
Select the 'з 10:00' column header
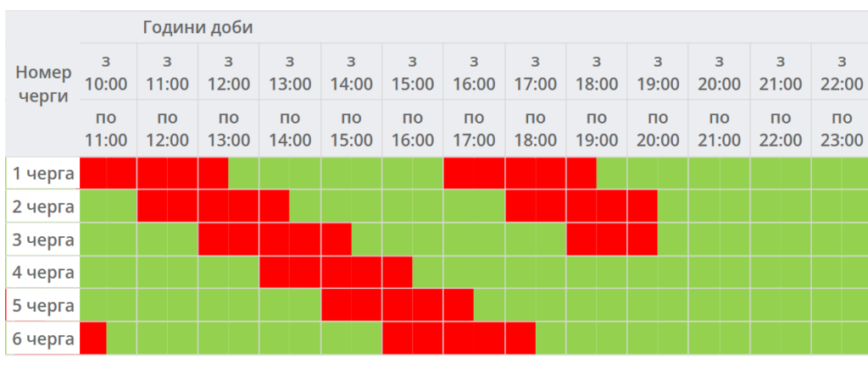[x=106, y=73]
